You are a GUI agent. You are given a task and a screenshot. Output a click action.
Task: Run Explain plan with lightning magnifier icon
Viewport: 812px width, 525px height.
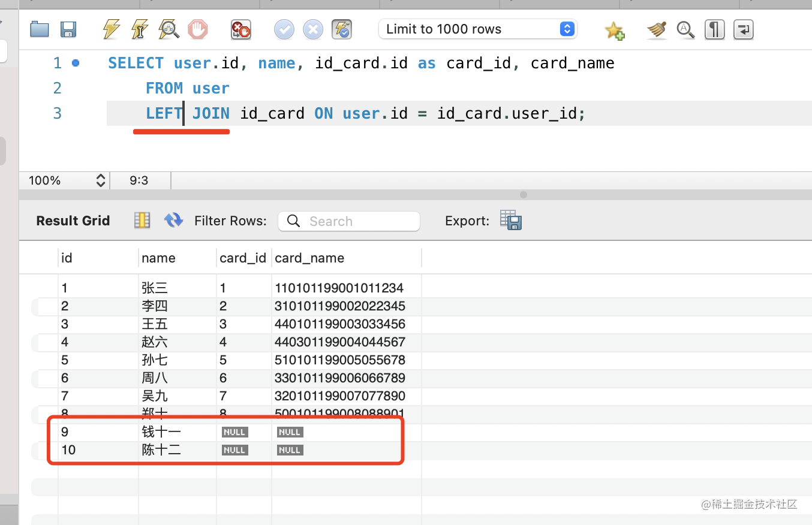(x=169, y=29)
